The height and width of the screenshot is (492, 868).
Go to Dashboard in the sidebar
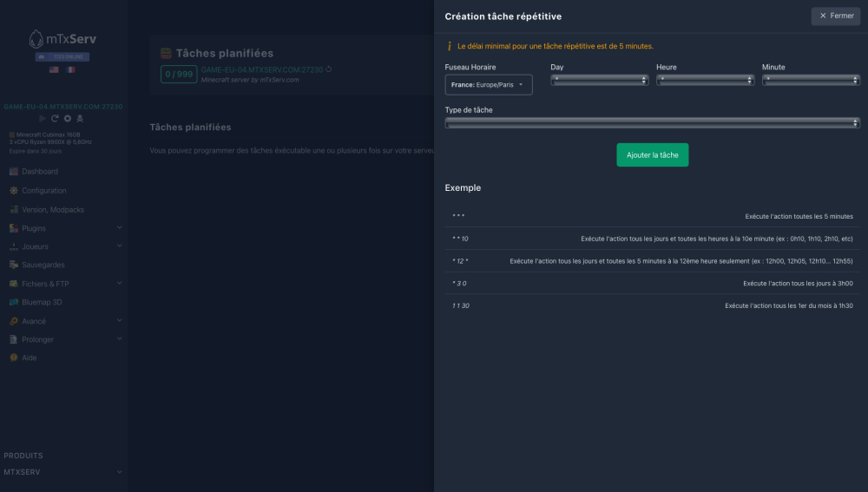(x=40, y=172)
